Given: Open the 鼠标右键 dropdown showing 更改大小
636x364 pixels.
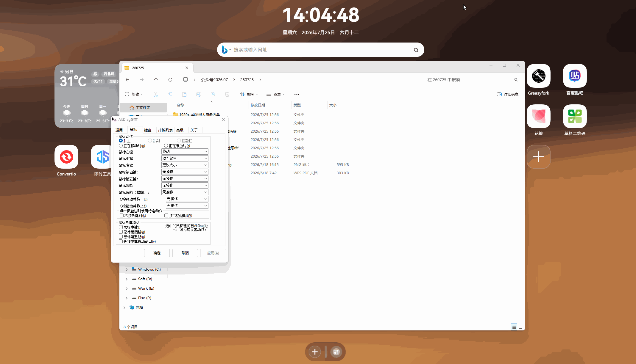Looking at the screenshot, I should coord(185,165).
